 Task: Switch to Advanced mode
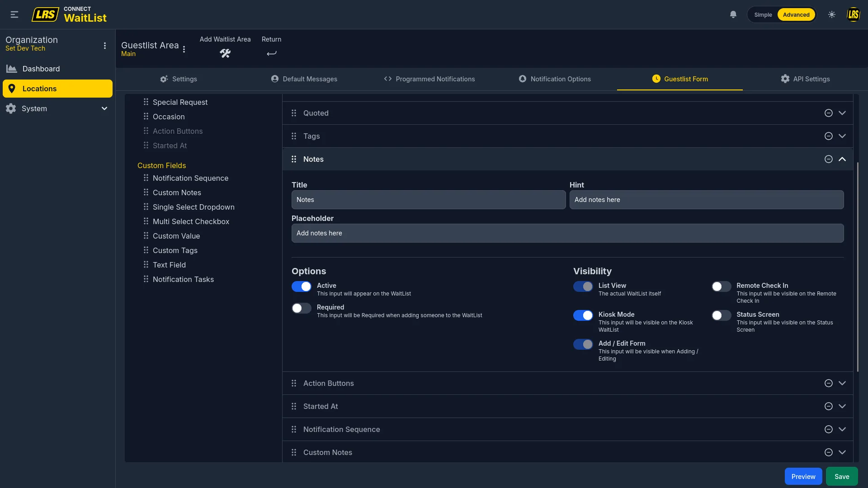tap(796, 14)
